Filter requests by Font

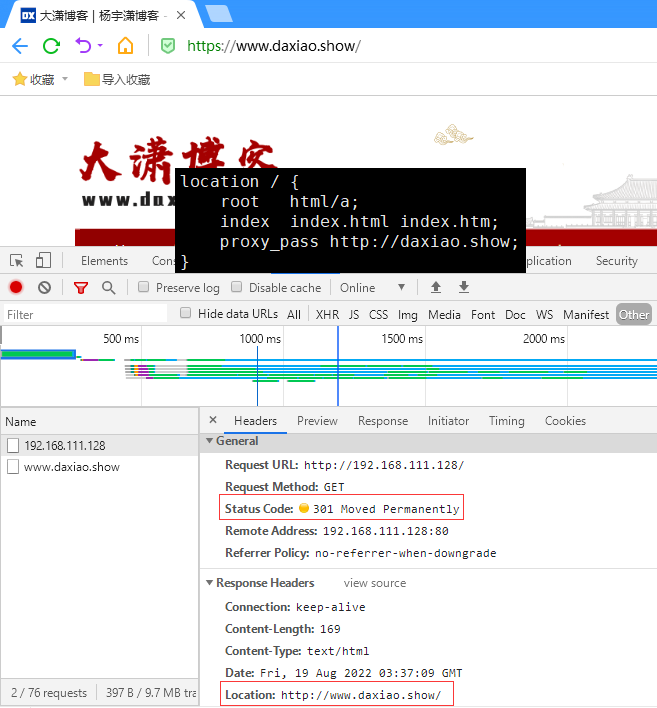[483, 315]
